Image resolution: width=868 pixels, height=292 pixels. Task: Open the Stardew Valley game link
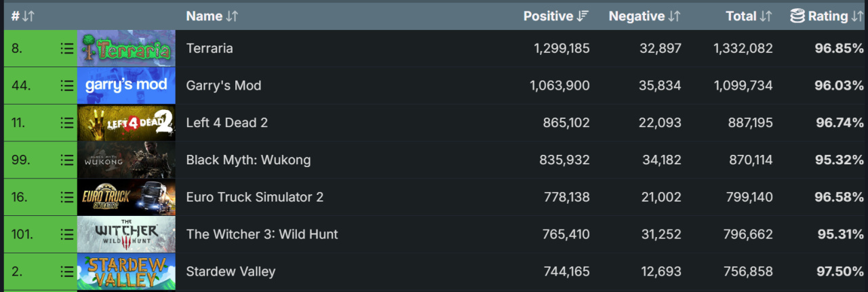[231, 272]
